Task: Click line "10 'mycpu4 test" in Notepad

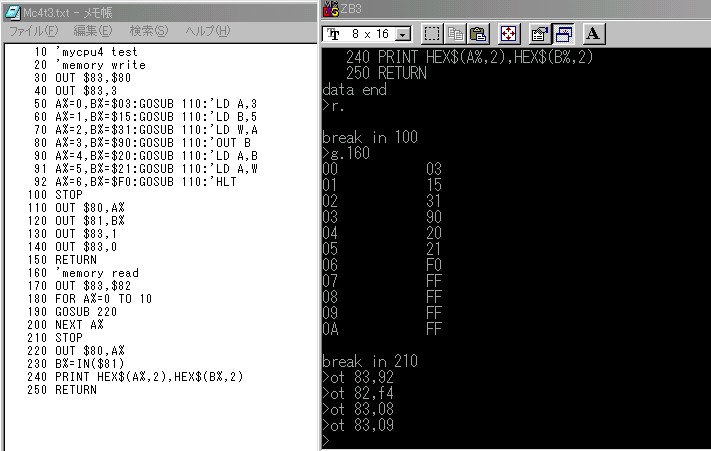Action: pos(85,52)
